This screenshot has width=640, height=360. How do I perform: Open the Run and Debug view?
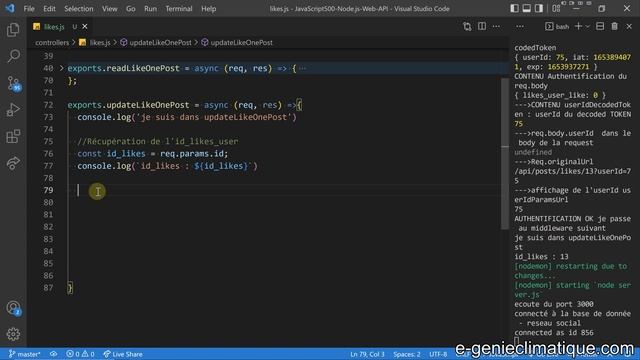(13, 110)
